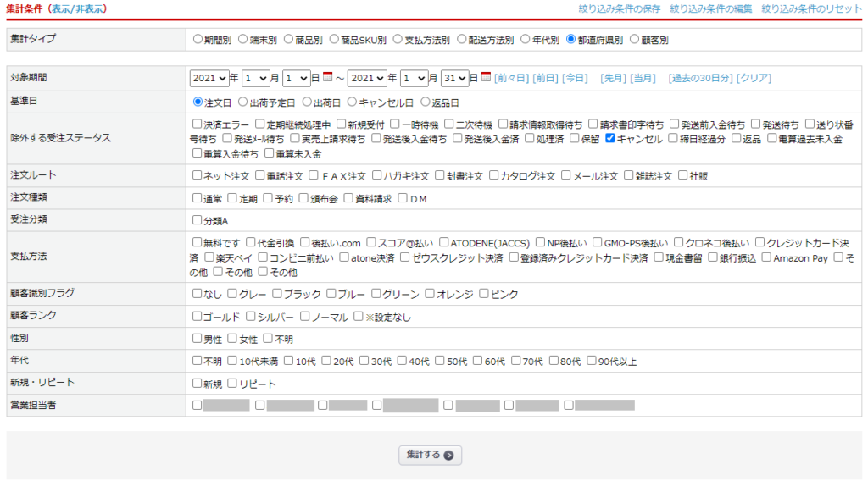Enable the ネット注文 order route checkbox
The image size is (868, 481).
(198, 176)
